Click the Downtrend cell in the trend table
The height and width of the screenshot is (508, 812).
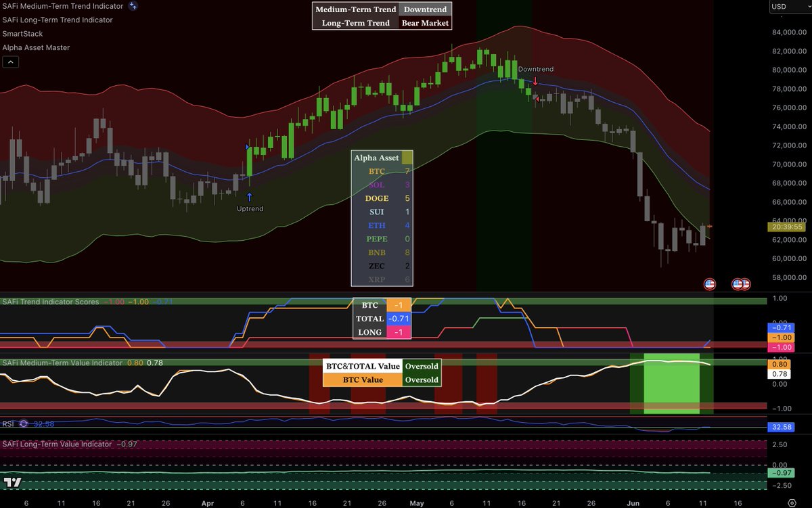point(425,9)
